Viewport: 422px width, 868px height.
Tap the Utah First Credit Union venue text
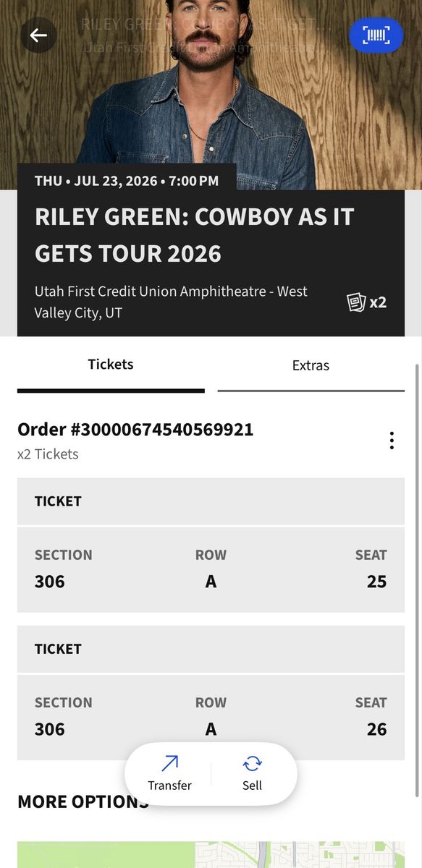click(x=171, y=302)
